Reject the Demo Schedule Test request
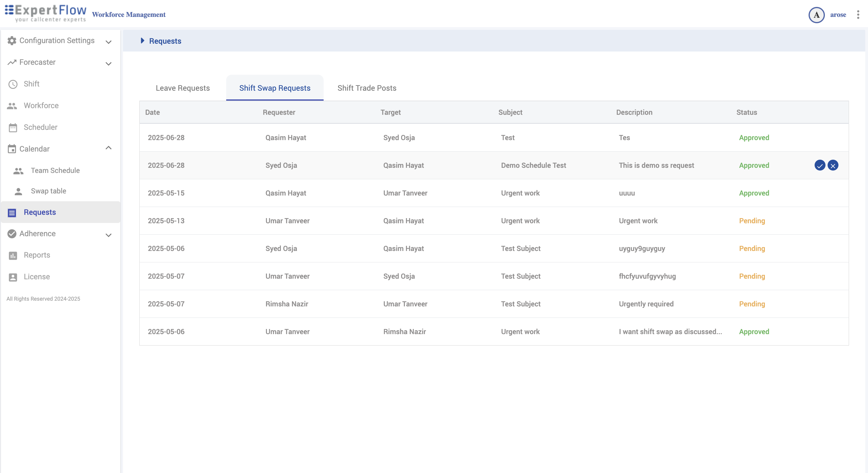Image resolution: width=868 pixels, height=473 pixels. (833, 165)
